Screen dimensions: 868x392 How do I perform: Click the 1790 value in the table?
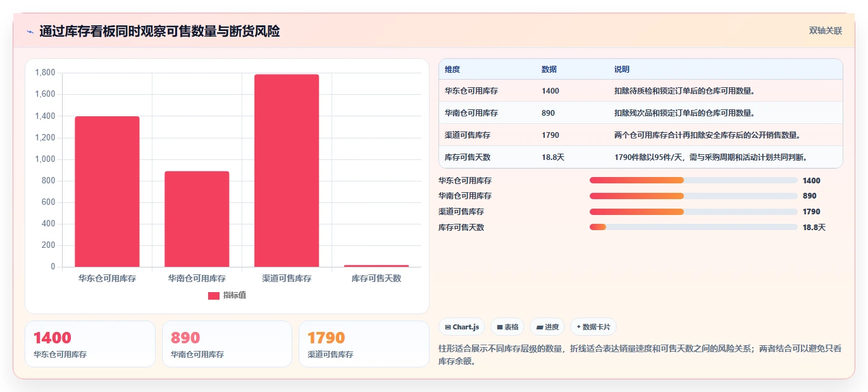[550, 135]
